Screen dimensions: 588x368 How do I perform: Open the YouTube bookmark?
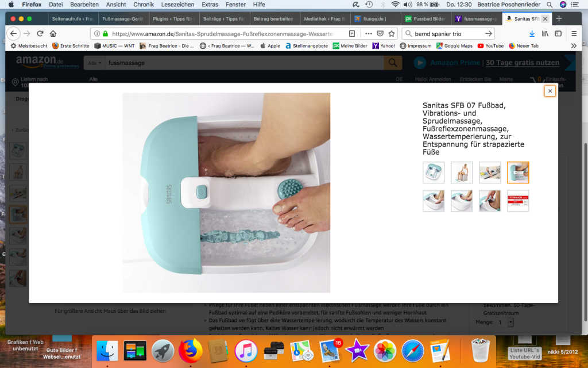point(490,45)
